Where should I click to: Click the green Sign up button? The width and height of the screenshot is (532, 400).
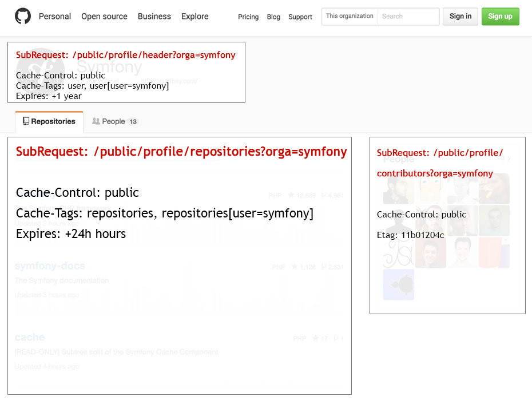pyautogui.click(x=500, y=16)
